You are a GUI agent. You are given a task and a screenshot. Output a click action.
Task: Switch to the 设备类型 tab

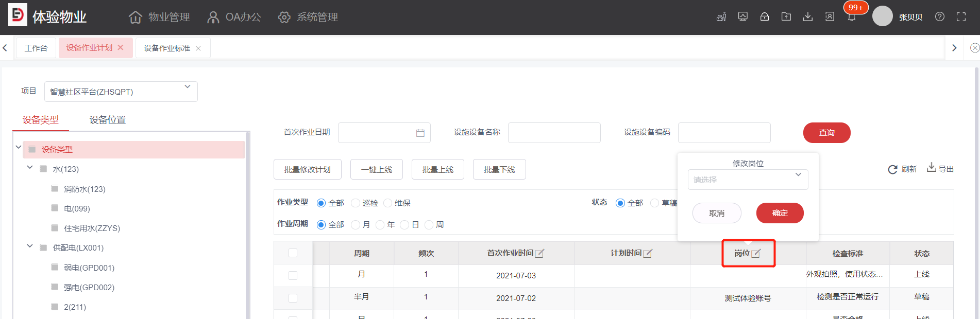click(41, 120)
